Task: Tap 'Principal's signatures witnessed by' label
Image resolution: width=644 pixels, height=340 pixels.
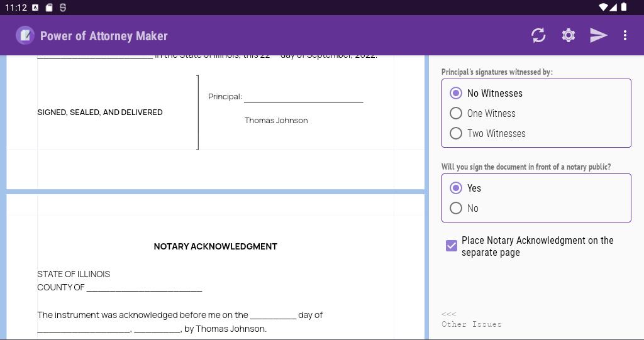Action: (x=497, y=72)
